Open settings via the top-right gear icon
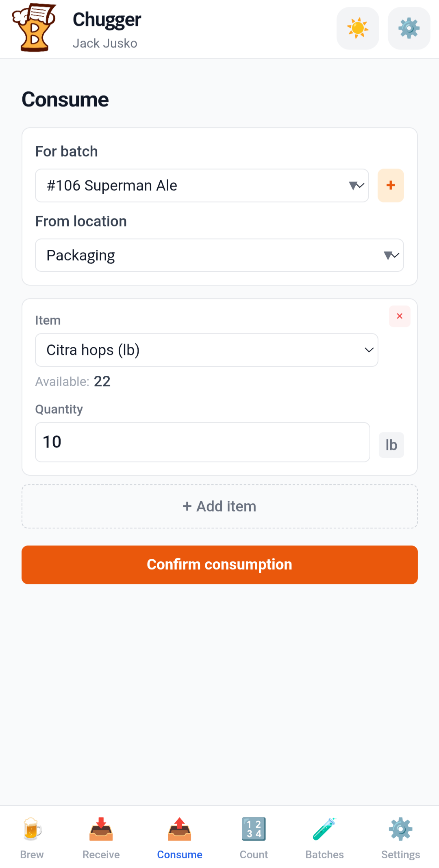The image size is (439, 868). [409, 28]
